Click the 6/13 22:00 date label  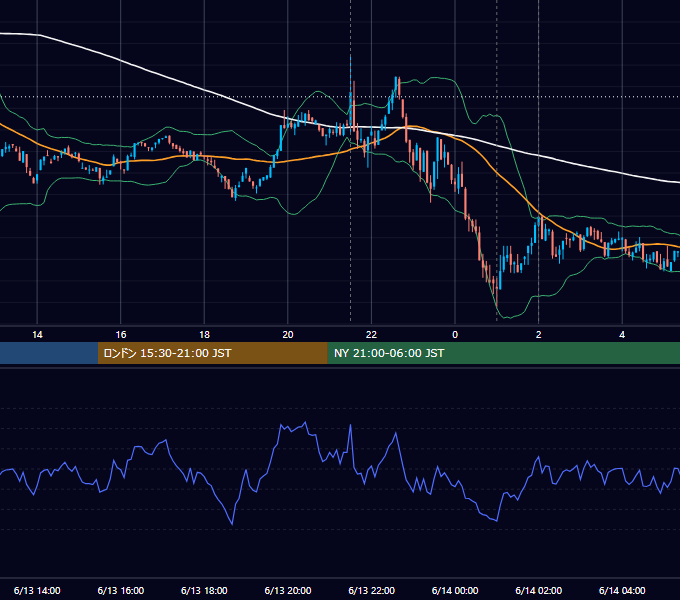tap(372, 590)
